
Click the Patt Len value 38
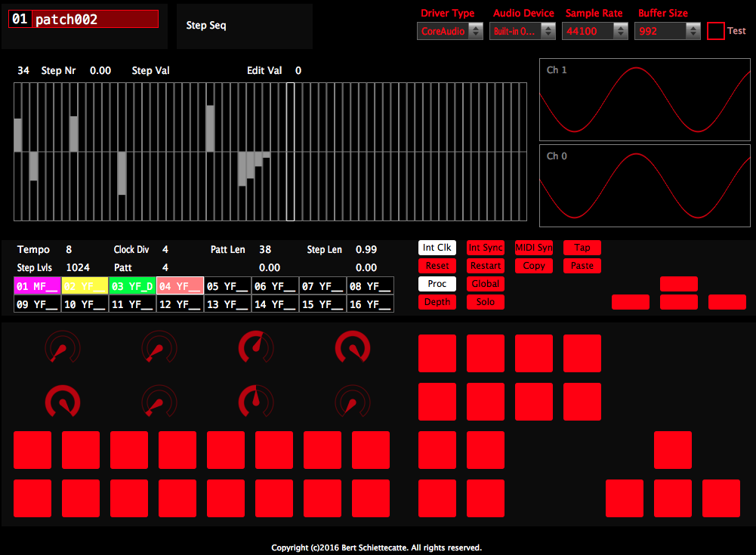pyautogui.click(x=265, y=249)
